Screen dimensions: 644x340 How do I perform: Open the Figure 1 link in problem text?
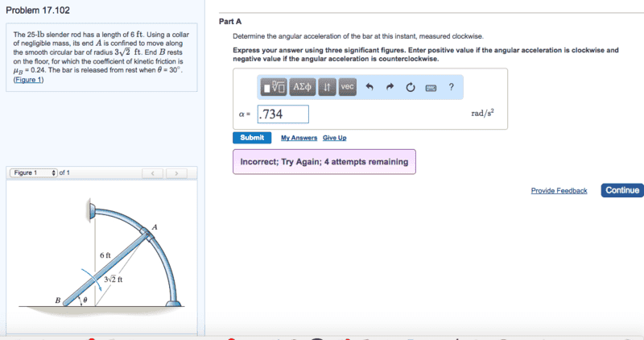[28, 79]
